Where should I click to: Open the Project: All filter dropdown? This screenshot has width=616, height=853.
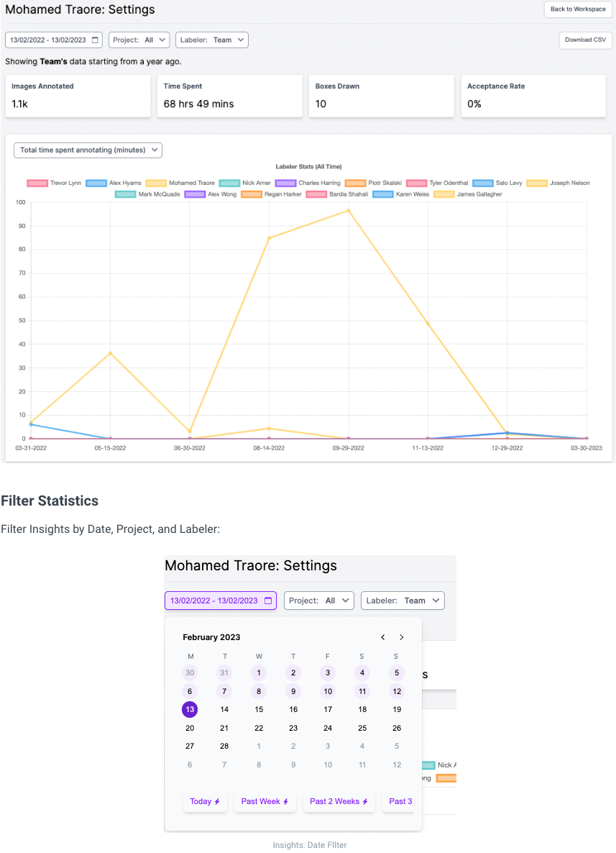[x=139, y=40]
